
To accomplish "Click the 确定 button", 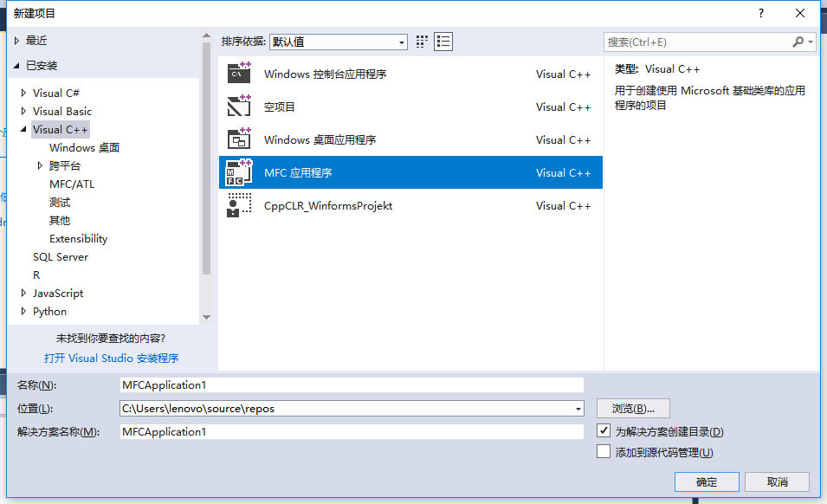I will [x=706, y=481].
